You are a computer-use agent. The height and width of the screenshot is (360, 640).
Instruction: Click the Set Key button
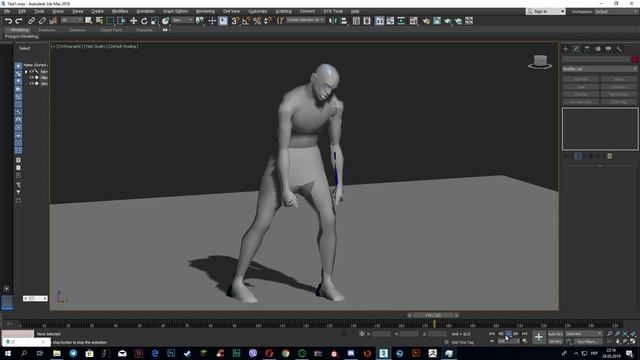click(x=556, y=341)
